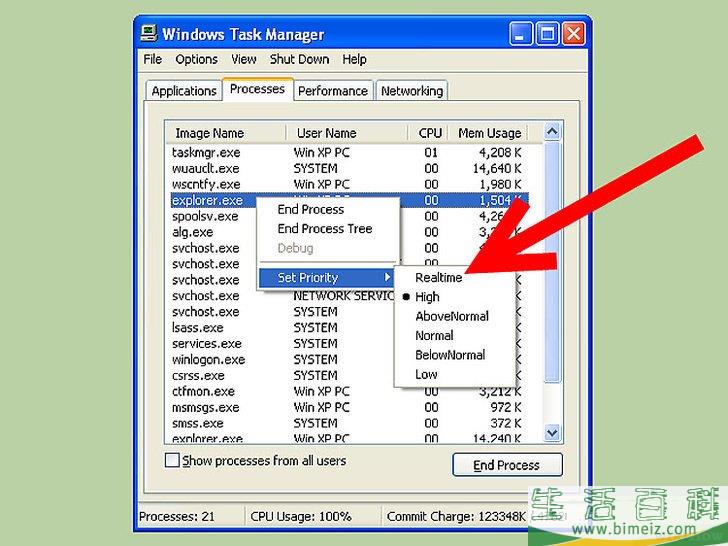
Task: Select the spoolsv.exe process row
Action: coord(349,216)
